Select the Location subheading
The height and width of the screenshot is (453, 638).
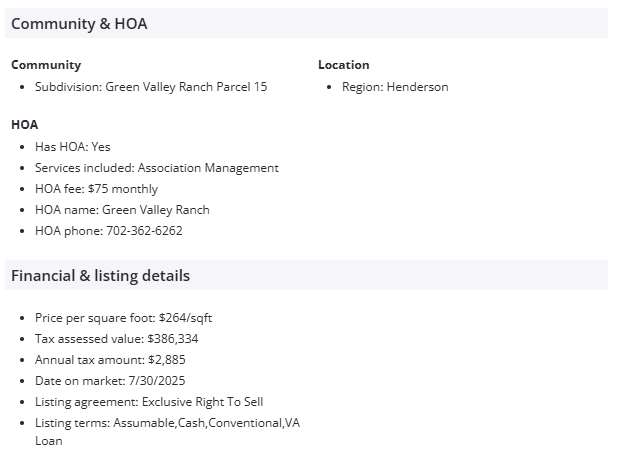click(344, 65)
